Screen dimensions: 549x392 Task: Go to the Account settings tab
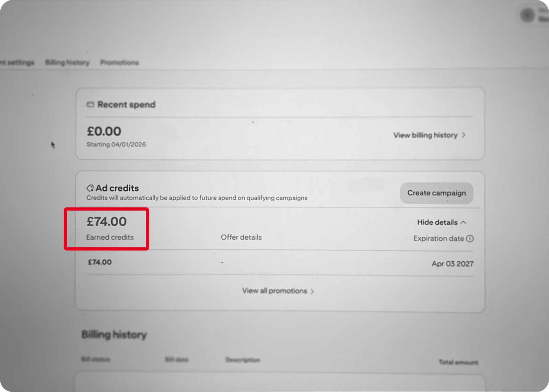pyautogui.click(x=17, y=62)
